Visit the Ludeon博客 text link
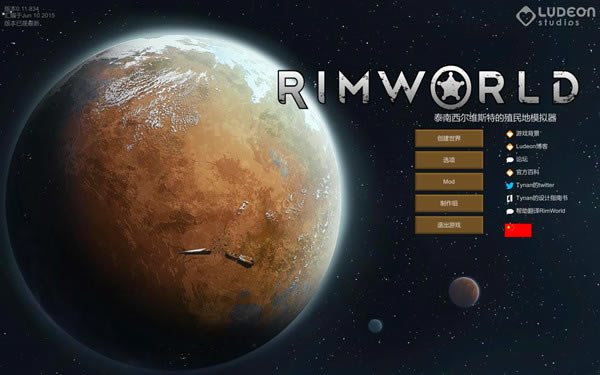 tap(532, 146)
